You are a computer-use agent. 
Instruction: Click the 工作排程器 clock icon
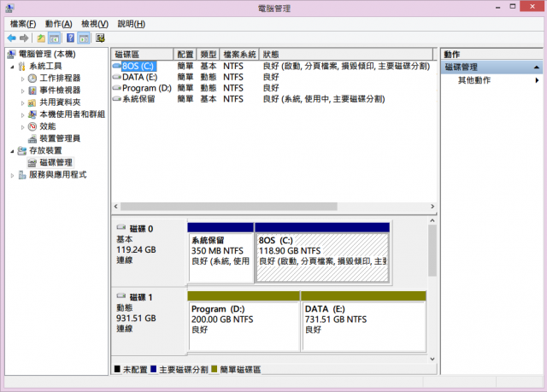click(32, 78)
